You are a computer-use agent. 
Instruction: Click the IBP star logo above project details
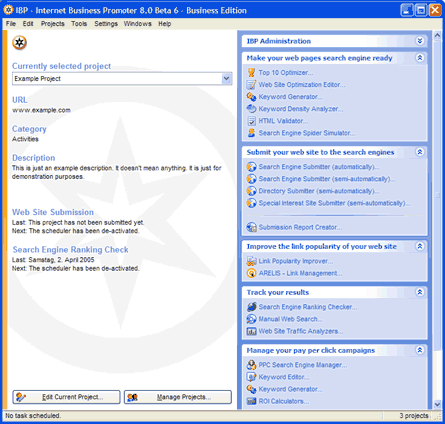click(x=20, y=43)
